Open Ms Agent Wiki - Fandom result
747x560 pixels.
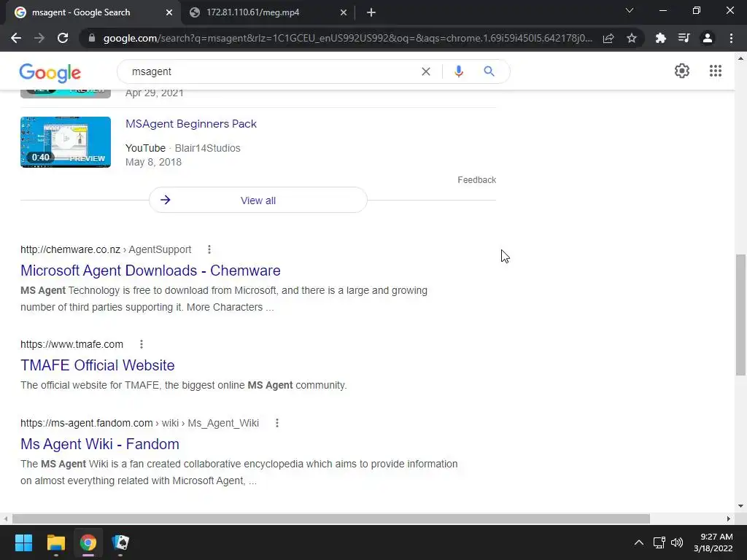pyautogui.click(x=100, y=444)
